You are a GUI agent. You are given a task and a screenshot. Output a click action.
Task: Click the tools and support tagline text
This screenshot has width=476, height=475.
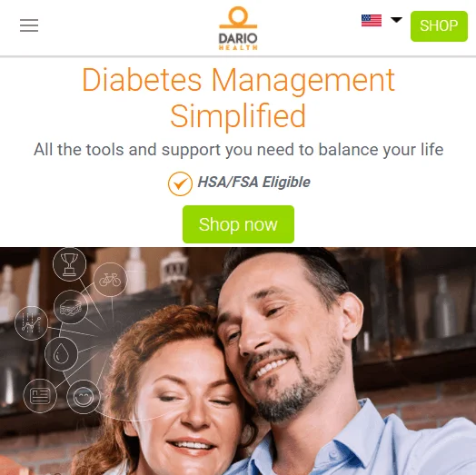coord(238,150)
